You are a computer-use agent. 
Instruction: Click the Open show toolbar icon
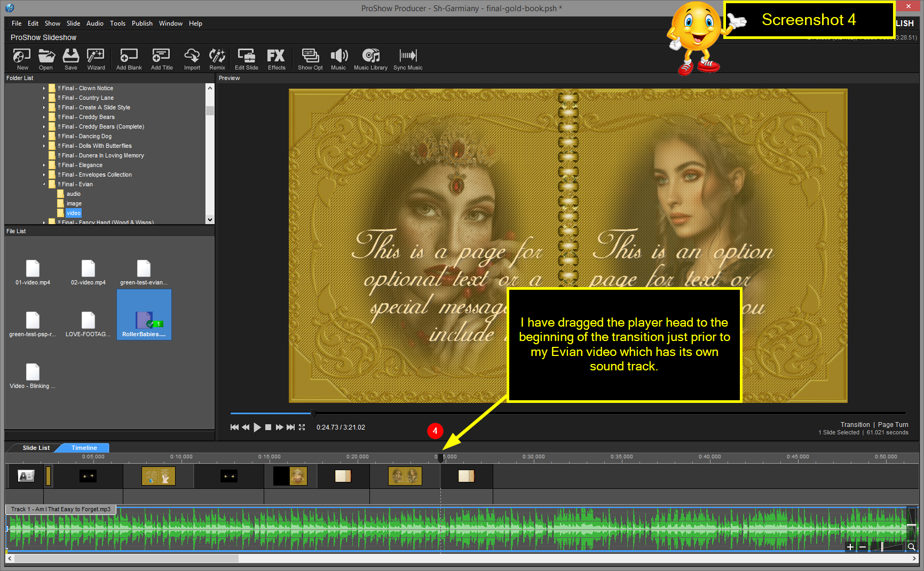pyautogui.click(x=46, y=59)
